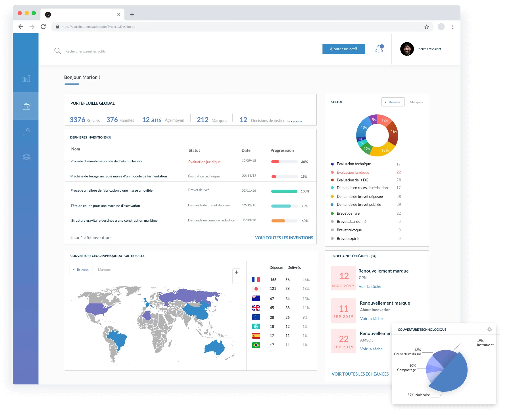Open Voir la tâche for AMSOL renewal
532x419 pixels.
pos(371,349)
